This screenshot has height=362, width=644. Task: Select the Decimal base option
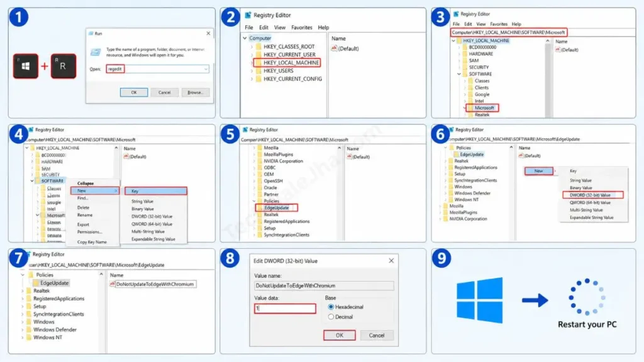pyautogui.click(x=331, y=317)
